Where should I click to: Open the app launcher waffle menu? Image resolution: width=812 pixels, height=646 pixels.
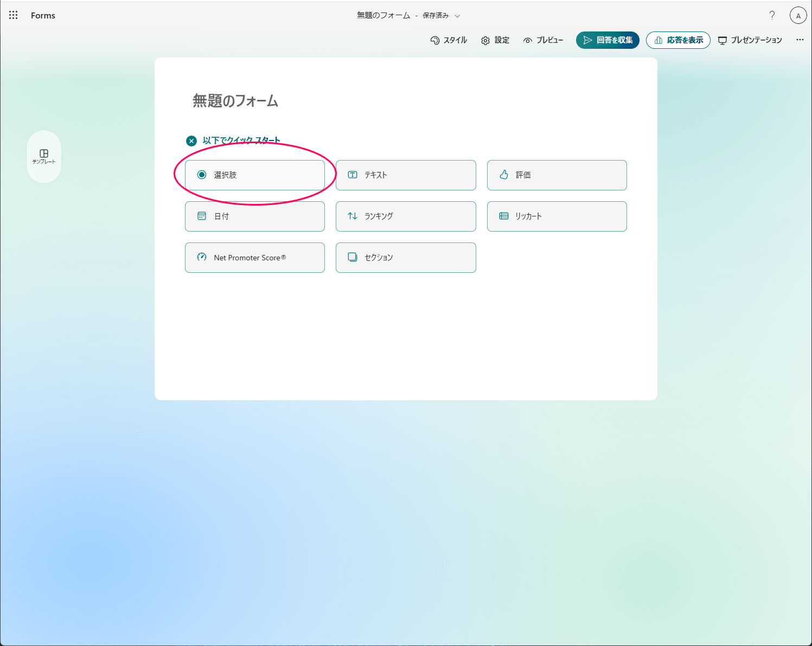[13, 15]
